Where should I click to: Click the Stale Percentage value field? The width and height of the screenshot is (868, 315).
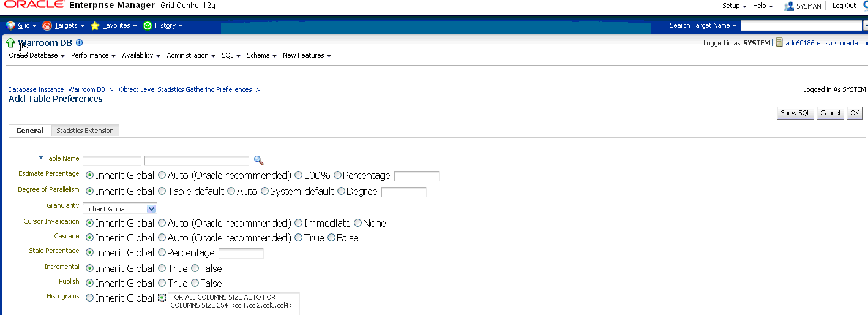pyautogui.click(x=241, y=253)
